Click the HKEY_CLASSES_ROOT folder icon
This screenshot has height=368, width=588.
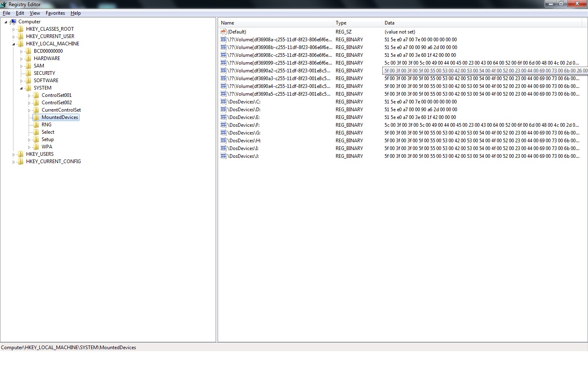point(21,29)
